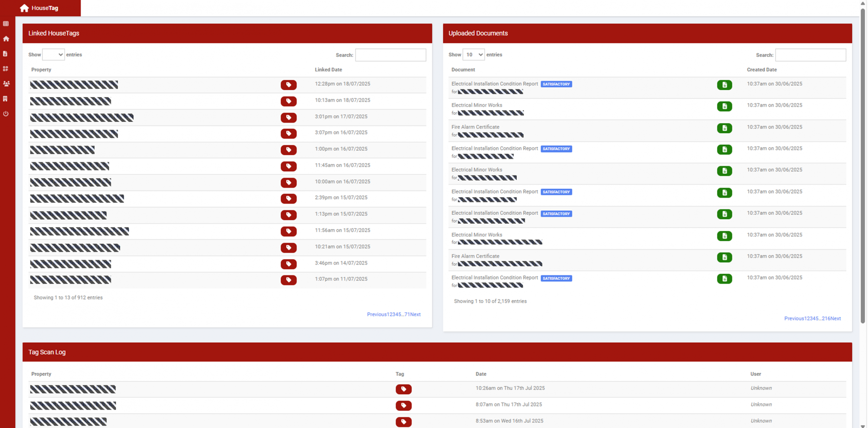868x428 pixels.
Task: Click the red tag icon for 12:28pm 18/07/2025
Action: [288, 85]
